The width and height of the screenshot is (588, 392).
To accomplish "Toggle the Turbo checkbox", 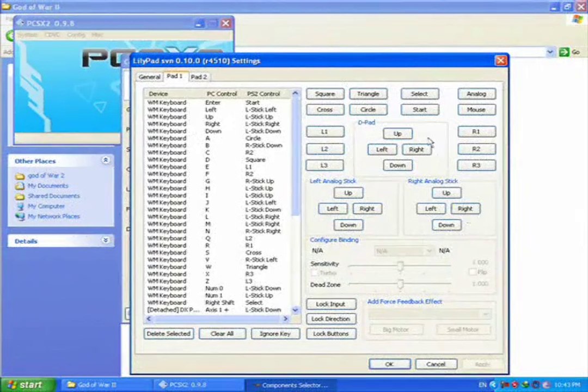I will 314,273.
